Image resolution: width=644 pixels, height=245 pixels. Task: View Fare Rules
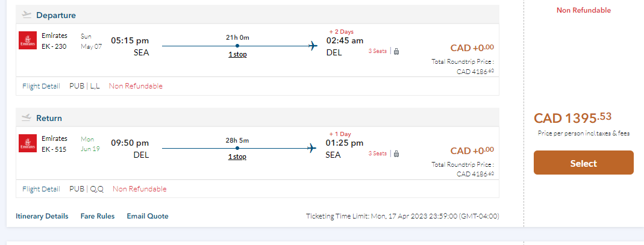(98, 216)
